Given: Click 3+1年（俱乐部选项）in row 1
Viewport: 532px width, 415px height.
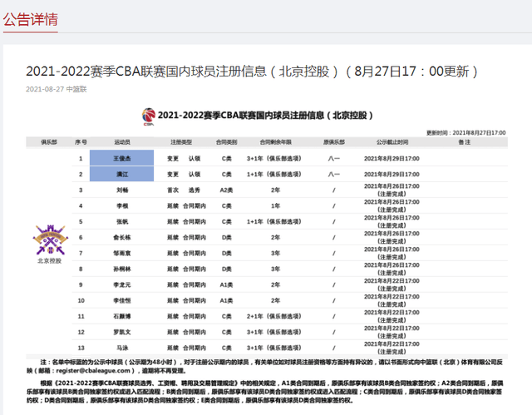Looking at the screenshot, I should (x=273, y=159).
